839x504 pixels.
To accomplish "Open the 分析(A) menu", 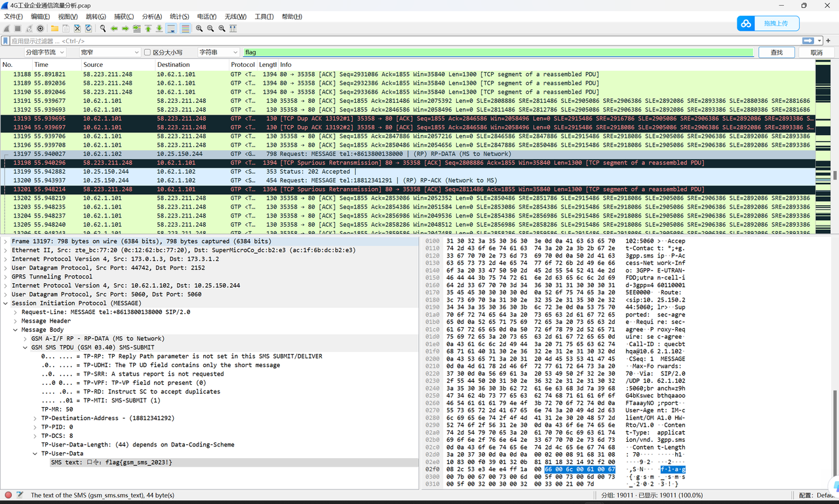I will (151, 16).
